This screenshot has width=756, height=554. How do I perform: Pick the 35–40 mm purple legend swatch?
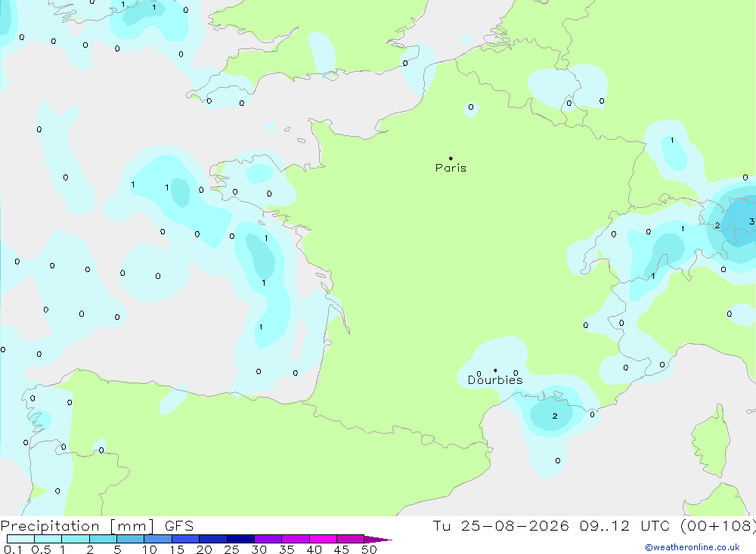(x=296, y=539)
